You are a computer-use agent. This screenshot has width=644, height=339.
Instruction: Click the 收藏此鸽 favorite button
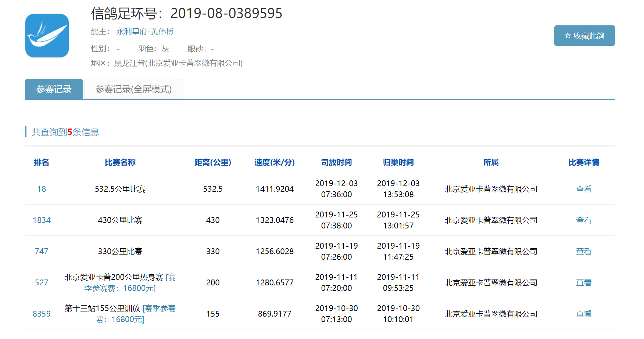[x=584, y=36]
